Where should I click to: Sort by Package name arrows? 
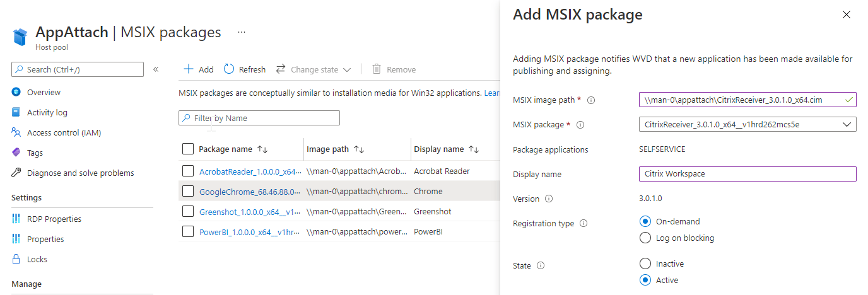tap(263, 149)
